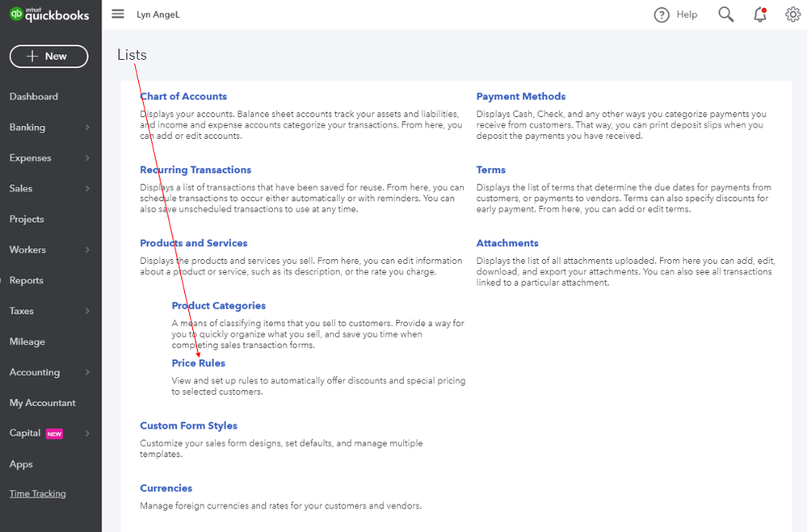Expand the Capital submenu chevron

[87, 434]
